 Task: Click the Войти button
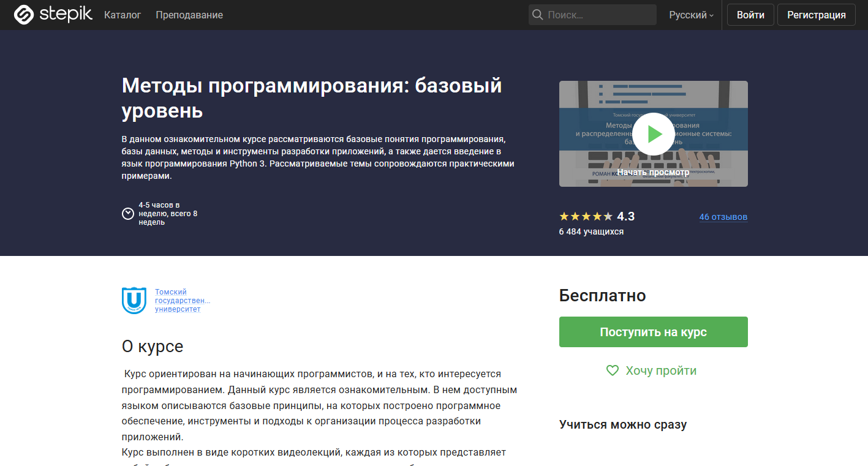coord(750,14)
